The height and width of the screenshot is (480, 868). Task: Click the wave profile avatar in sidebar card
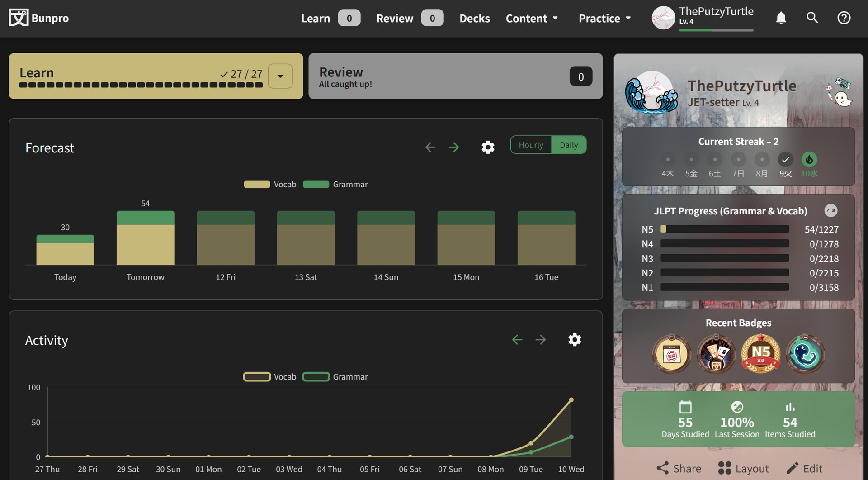[651, 93]
